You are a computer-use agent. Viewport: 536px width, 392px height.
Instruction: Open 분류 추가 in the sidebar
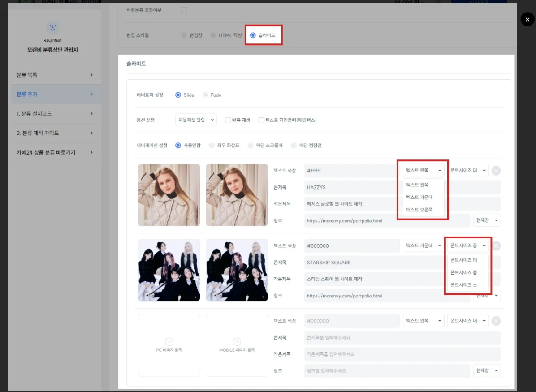click(54, 94)
